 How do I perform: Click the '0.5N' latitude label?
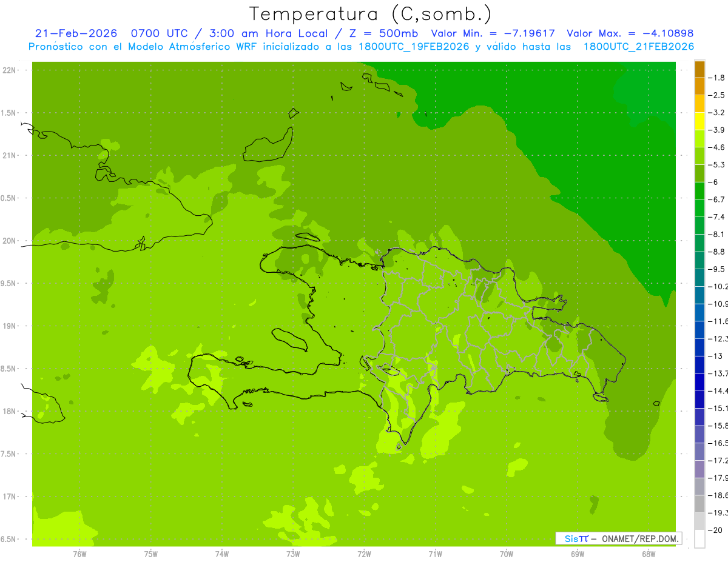(x=8, y=198)
